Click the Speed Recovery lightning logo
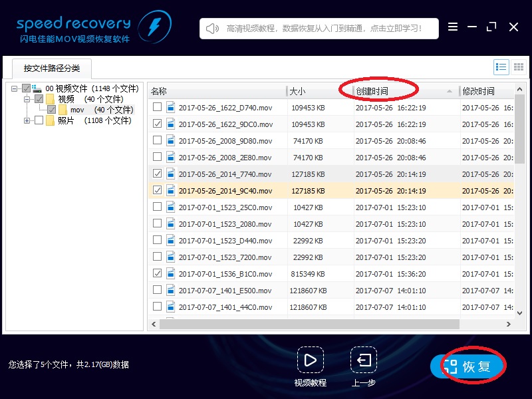 click(154, 27)
